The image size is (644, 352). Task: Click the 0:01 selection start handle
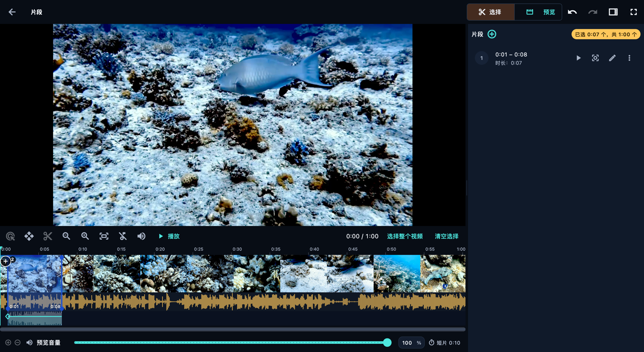pyautogui.click(x=8, y=283)
